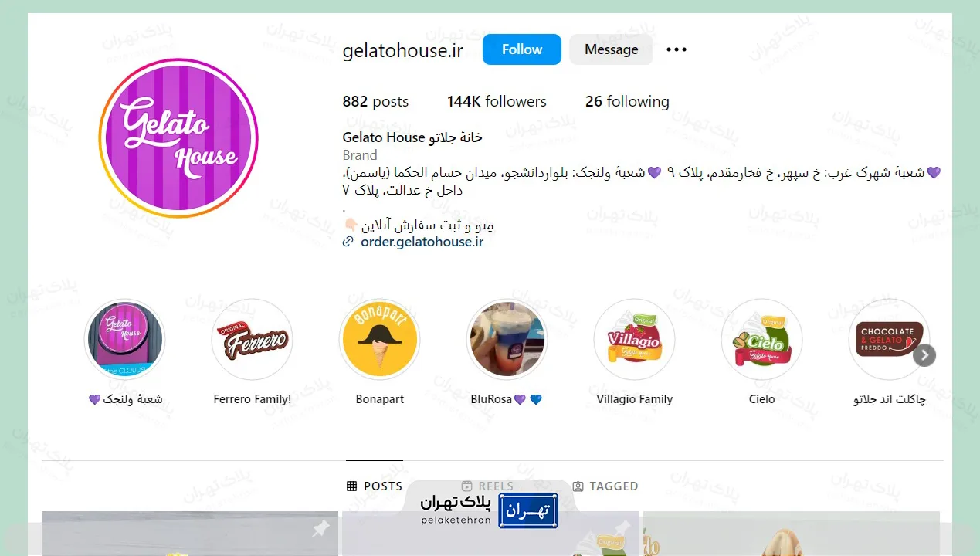This screenshot has height=556, width=980.
Task: Send a Message to gelatohouse.ir
Action: 611,49
